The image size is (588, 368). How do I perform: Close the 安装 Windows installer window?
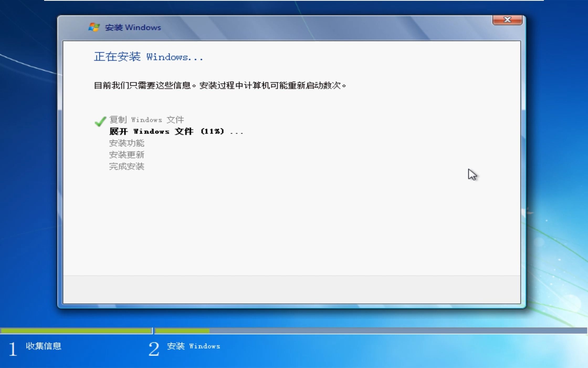(x=507, y=19)
